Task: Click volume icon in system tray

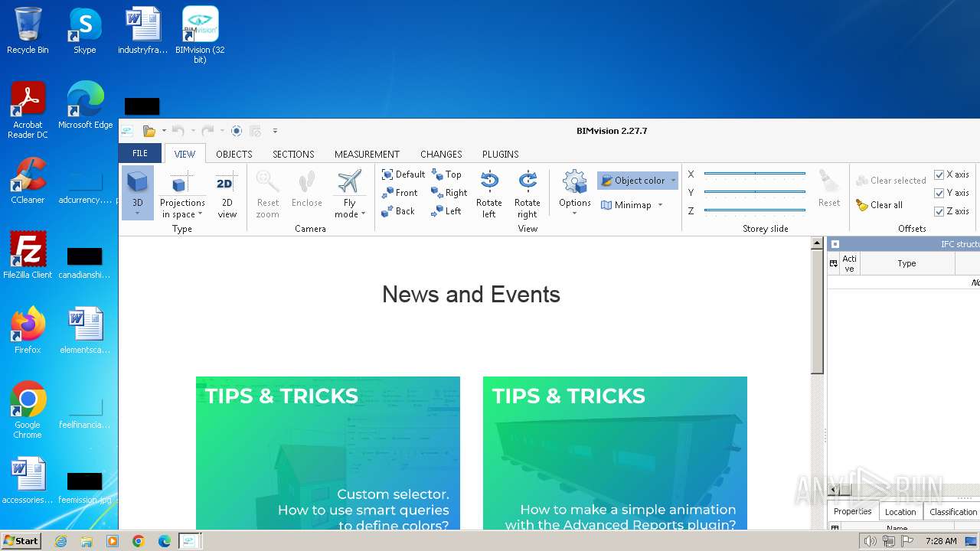Action: pos(870,541)
